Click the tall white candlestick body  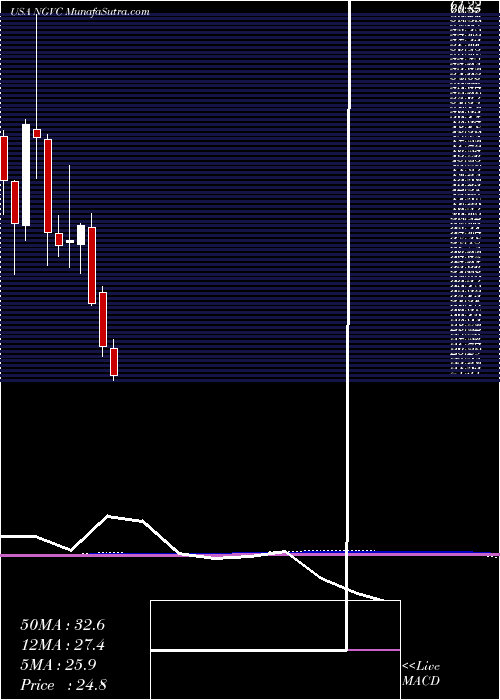click(26, 175)
